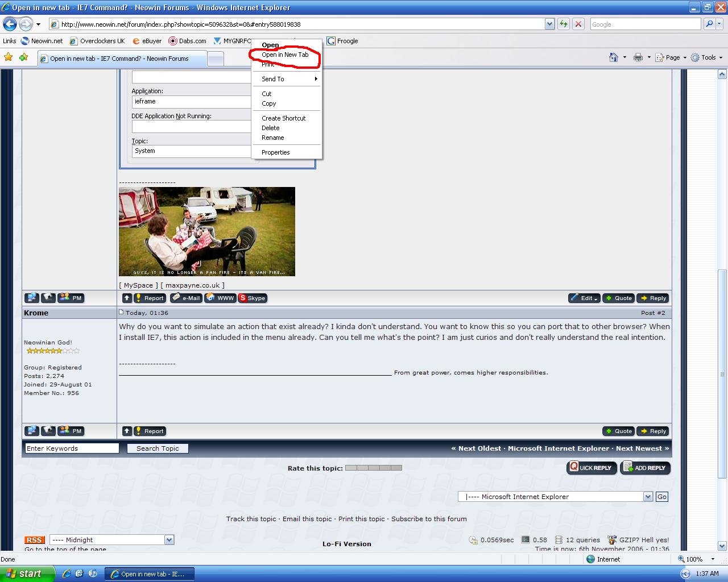Open the MySpace signature link
Screen dimensions: 728x582
(x=138, y=285)
